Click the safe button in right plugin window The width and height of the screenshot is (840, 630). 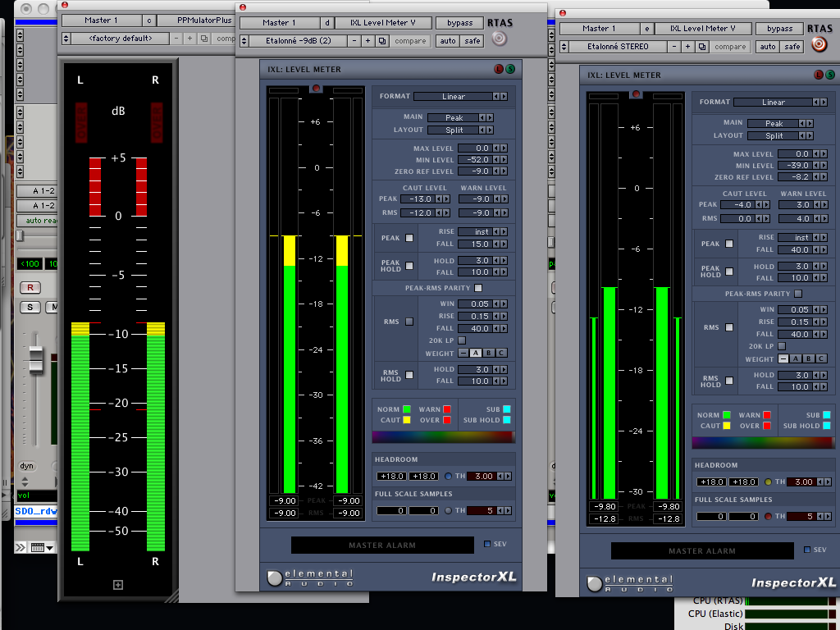point(792,47)
